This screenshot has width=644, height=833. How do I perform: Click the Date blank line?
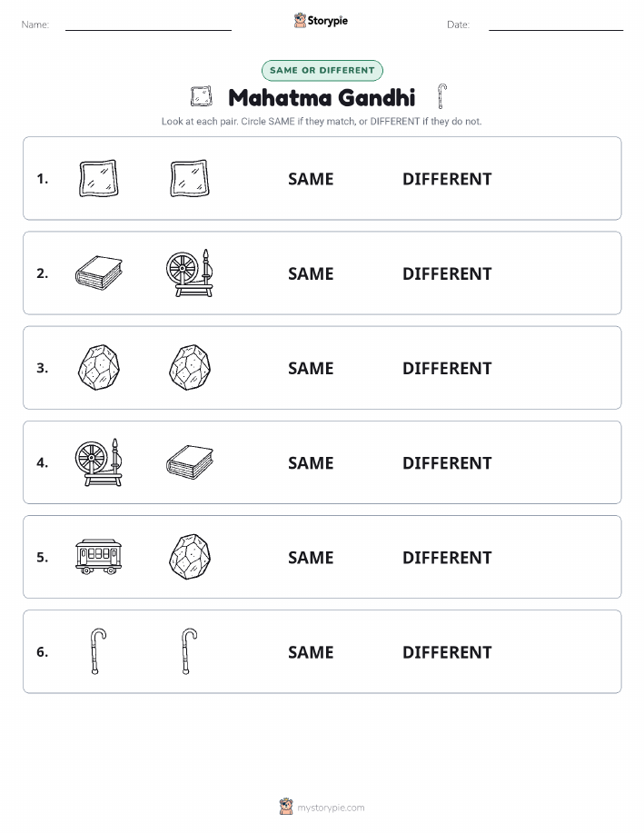[556, 30]
